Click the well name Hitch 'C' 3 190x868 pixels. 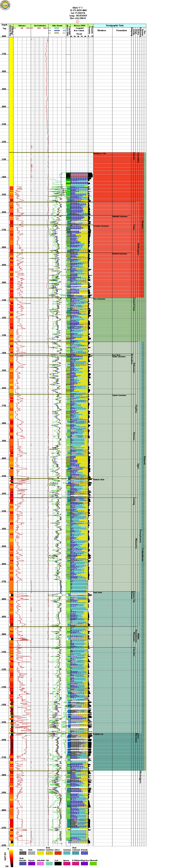coord(77,7)
